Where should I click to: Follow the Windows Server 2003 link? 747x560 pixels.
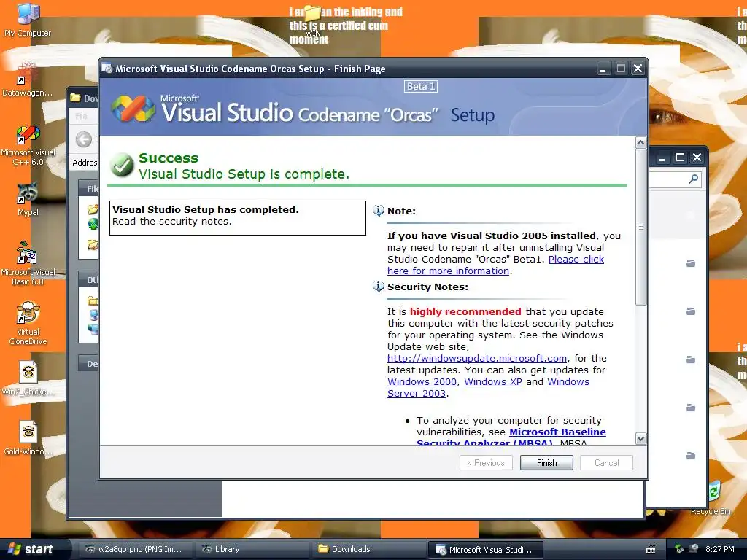(488, 388)
